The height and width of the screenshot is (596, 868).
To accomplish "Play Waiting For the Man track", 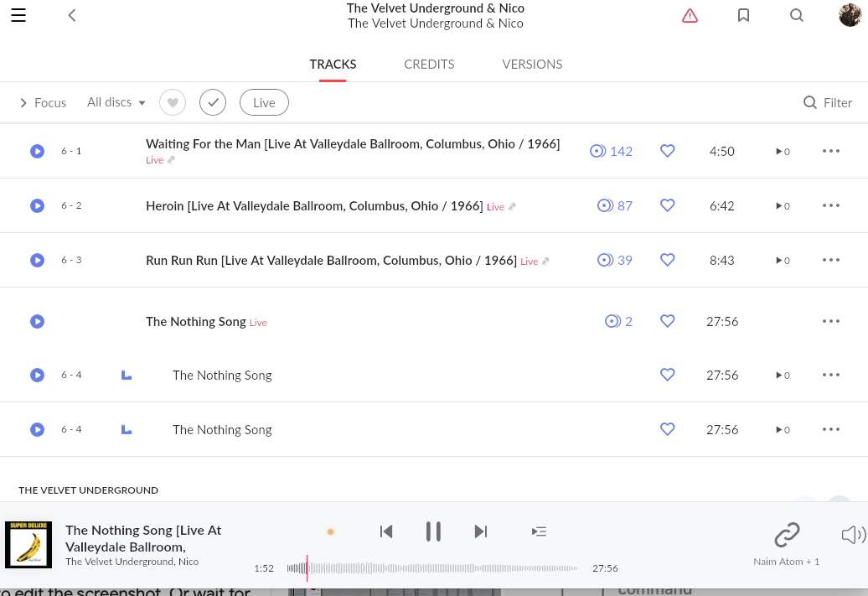I will tap(37, 151).
